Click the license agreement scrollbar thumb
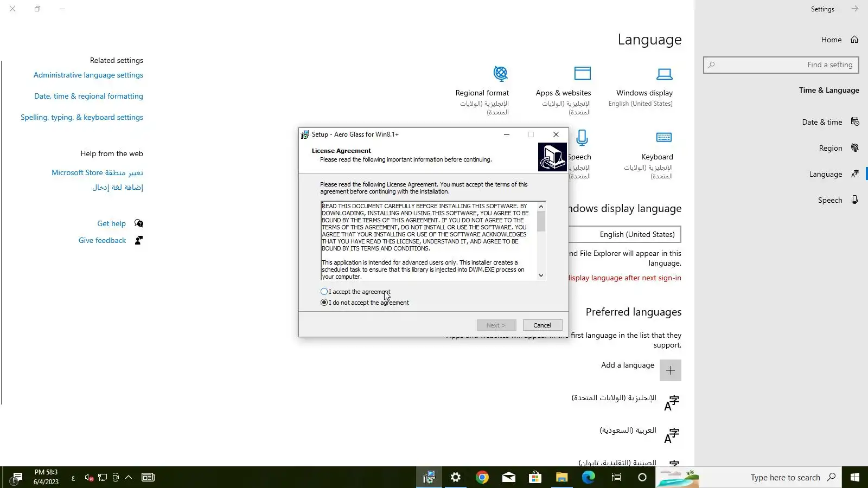The image size is (868, 488). click(541, 221)
